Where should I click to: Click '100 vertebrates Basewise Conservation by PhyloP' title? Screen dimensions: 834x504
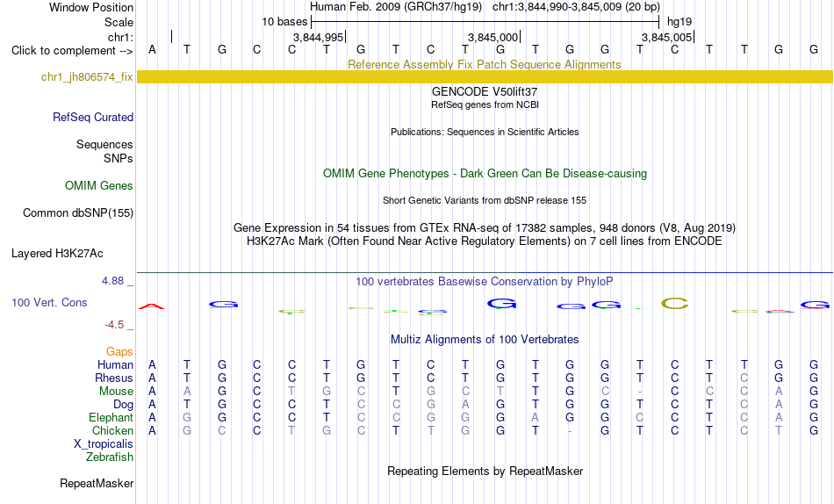tap(485, 282)
